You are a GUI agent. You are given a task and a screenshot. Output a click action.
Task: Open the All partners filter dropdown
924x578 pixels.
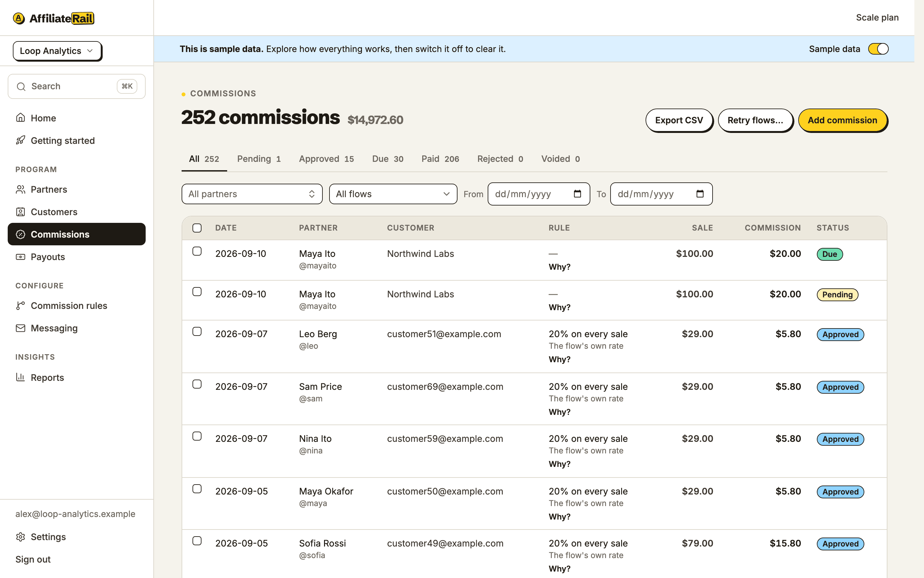(252, 194)
